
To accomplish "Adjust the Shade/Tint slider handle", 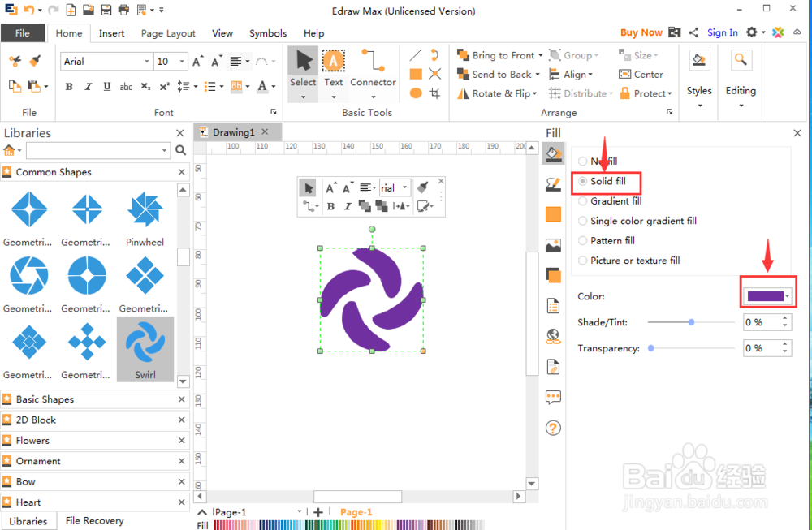I will tap(691, 322).
